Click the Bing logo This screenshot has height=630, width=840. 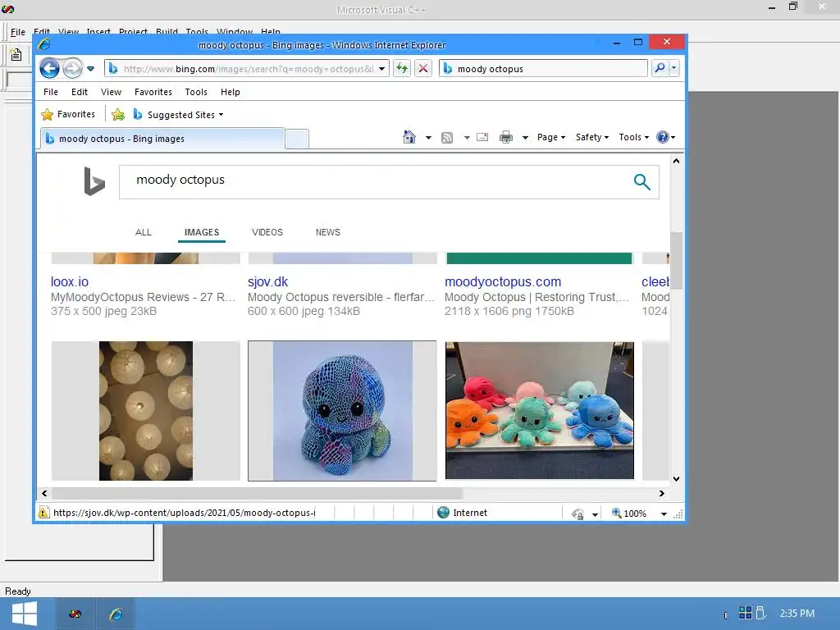click(94, 181)
